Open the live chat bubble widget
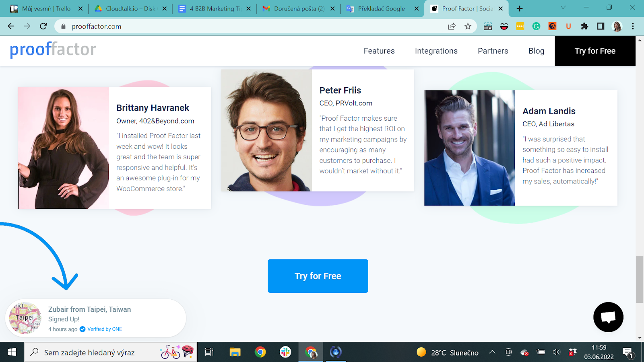644x362 pixels. pyautogui.click(x=608, y=317)
